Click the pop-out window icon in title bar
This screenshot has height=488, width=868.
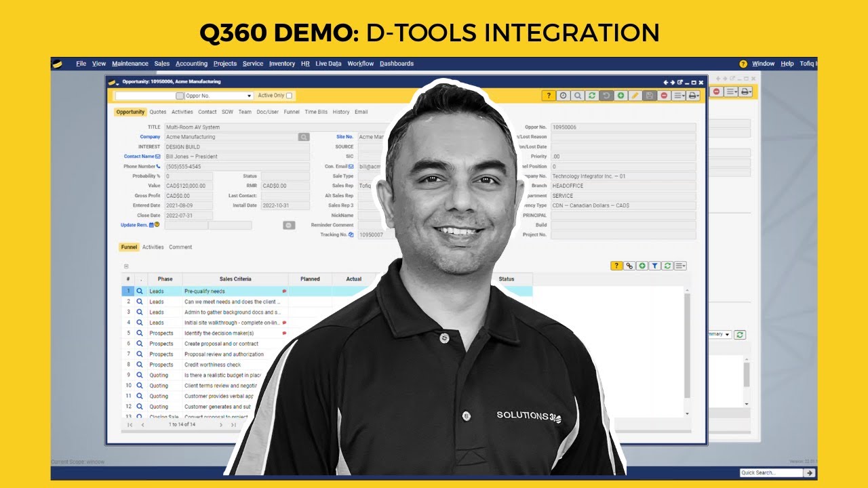click(680, 82)
